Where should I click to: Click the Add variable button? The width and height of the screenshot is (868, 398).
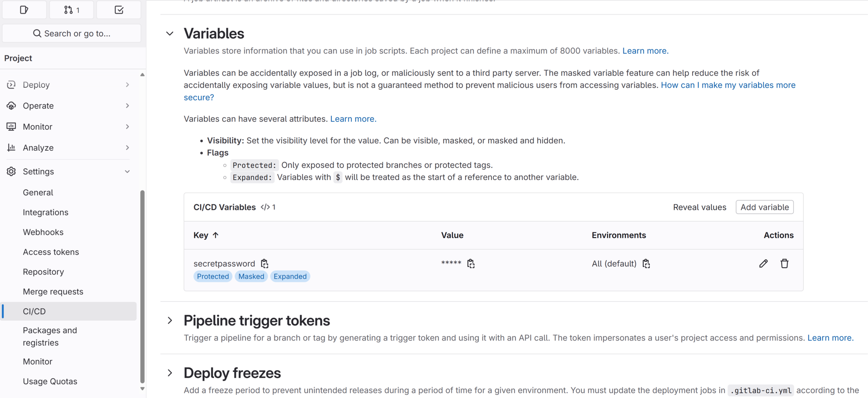coord(764,207)
